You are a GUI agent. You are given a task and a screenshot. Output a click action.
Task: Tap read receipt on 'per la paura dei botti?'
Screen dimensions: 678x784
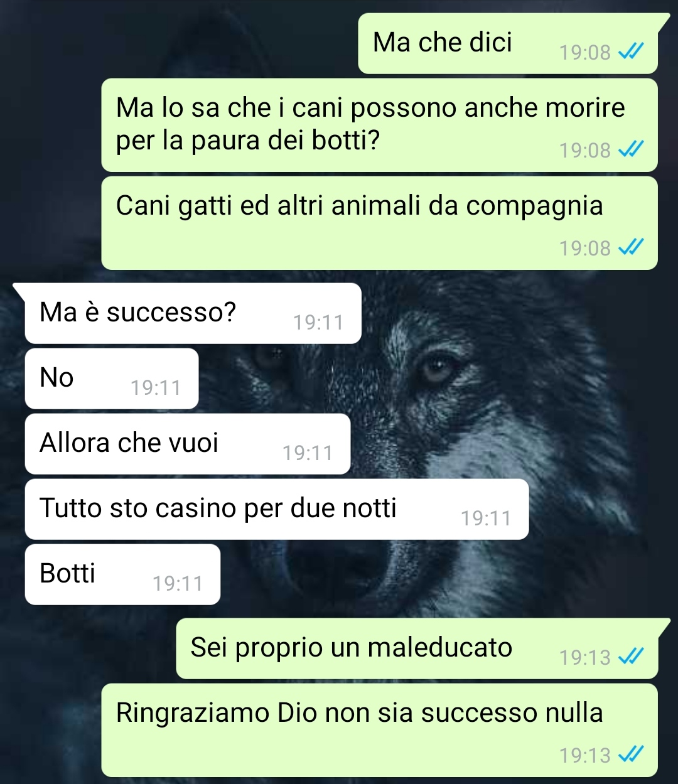click(x=631, y=150)
